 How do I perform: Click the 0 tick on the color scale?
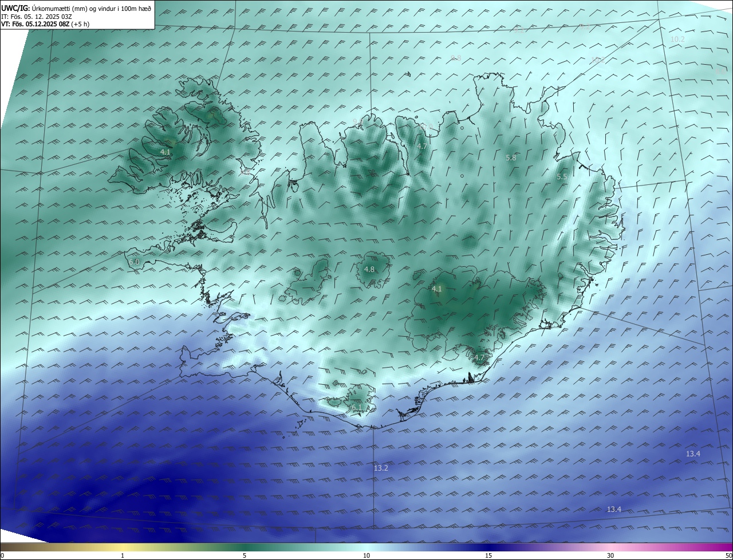point(2,555)
